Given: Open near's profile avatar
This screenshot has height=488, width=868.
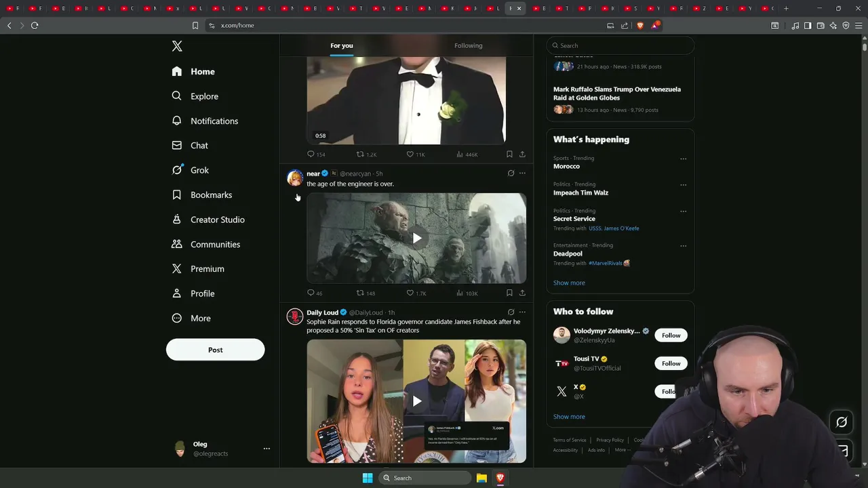Looking at the screenshot, I should [295, 178].
